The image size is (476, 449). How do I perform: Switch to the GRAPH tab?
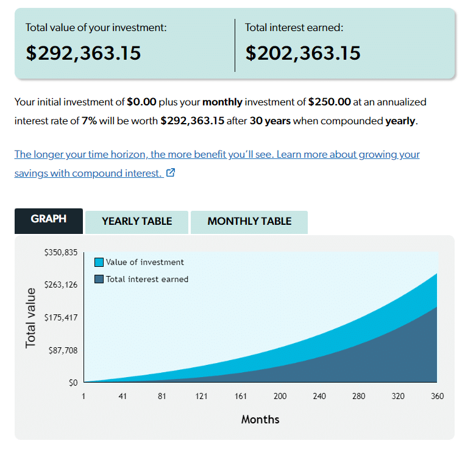coord(49,219)
